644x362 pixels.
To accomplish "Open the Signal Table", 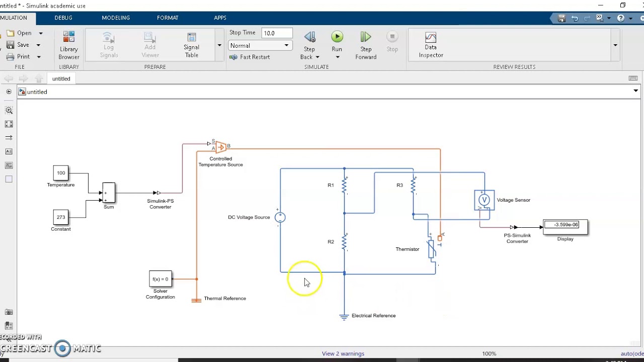I will pos(191,45).
